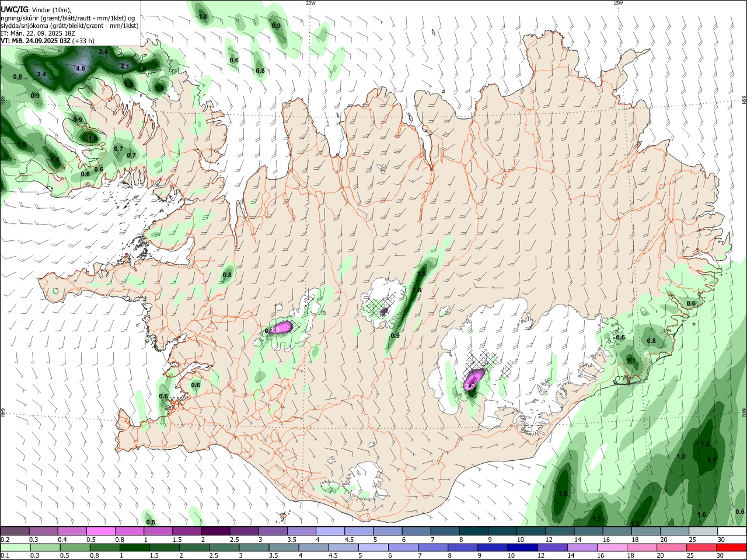747x560 pixels.
Task: Click the 1.8 precipitation value on the map
Action: (x=142, y=68)
